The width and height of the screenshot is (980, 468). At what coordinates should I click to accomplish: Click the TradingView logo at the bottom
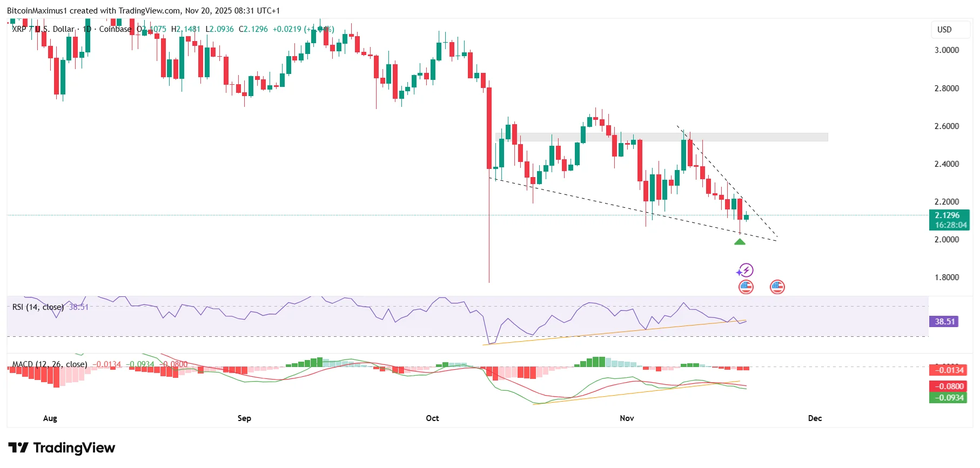click(x=62, y=448)
